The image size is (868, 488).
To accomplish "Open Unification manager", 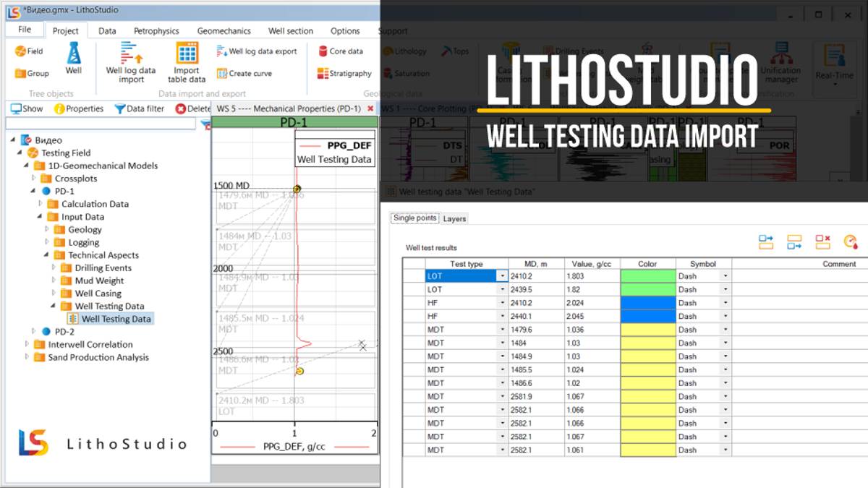I will coord(780,62).
